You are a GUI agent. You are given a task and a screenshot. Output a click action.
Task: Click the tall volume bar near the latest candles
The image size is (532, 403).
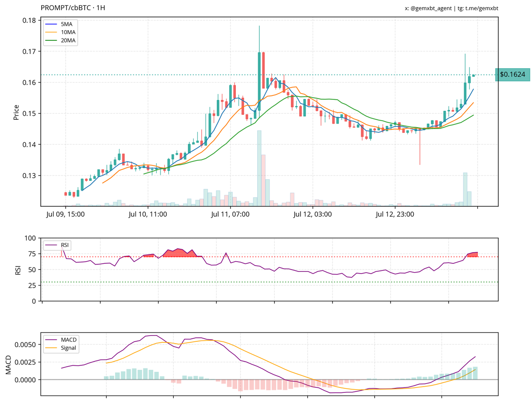tap(465, 189)
